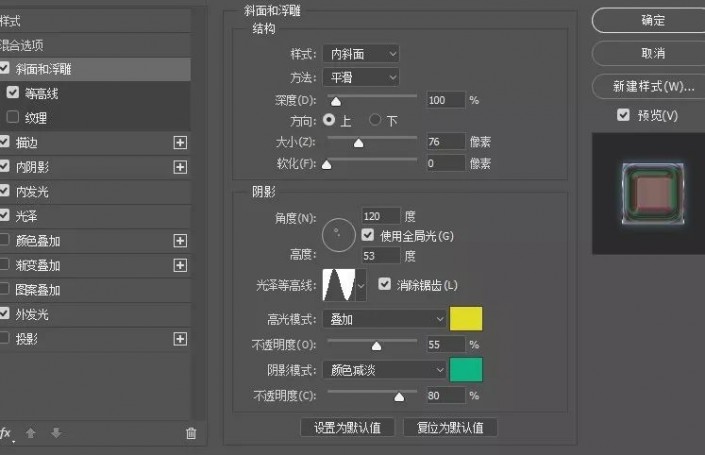Open 阴影模式 dropdown showing 颜色减淡
This screenshot has height=455, width=705.
pos(384,370)
